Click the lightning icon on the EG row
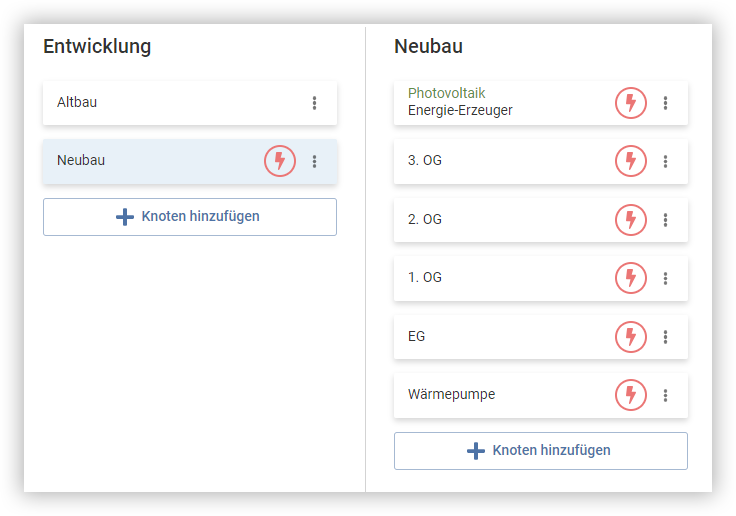 tap(630, 337)
